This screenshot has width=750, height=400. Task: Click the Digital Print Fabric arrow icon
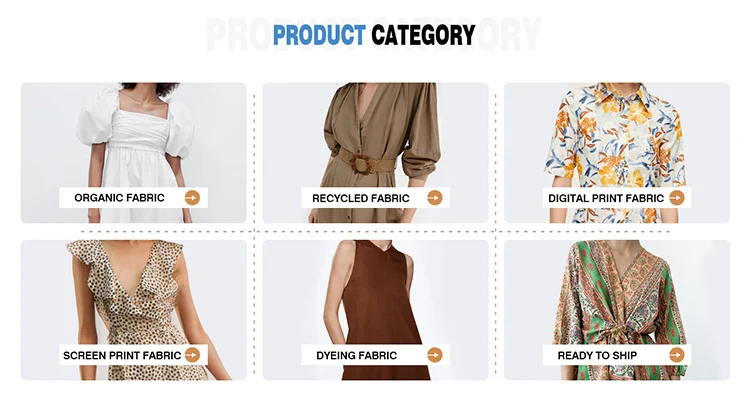676,198
